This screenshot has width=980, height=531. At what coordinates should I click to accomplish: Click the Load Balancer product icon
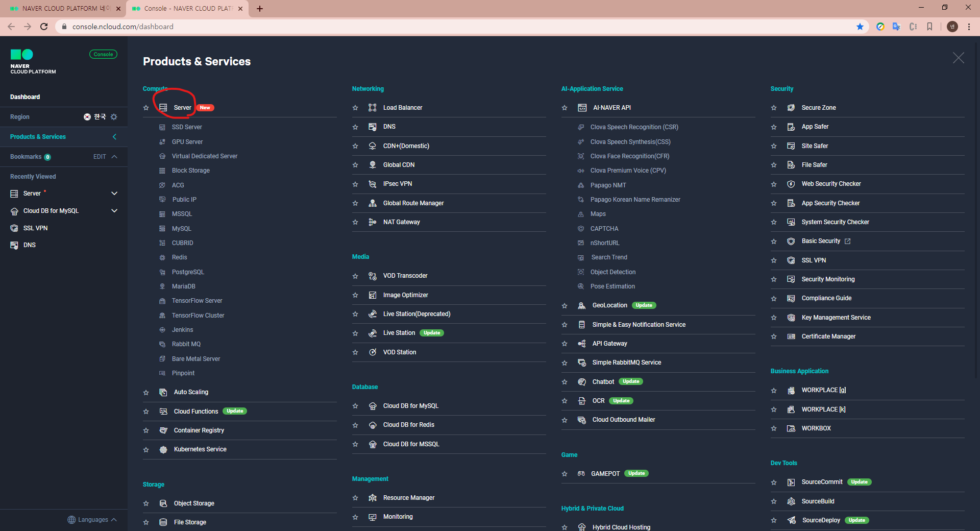pos(373,108)
